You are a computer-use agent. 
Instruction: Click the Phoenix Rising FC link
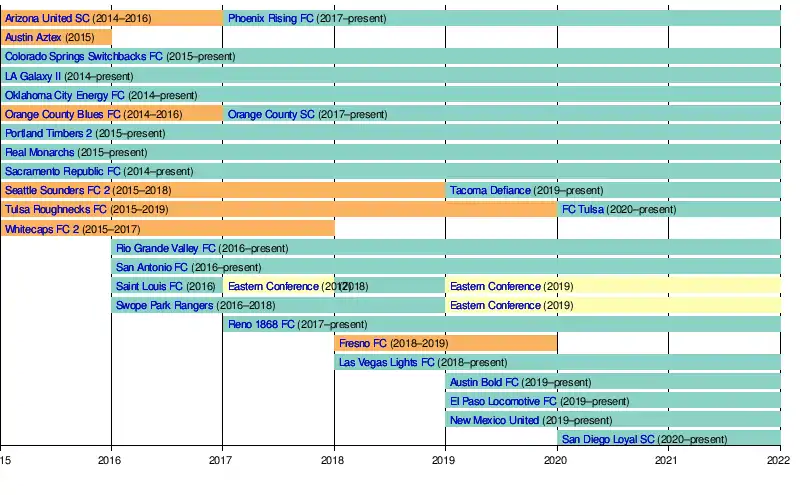[270, 18]
